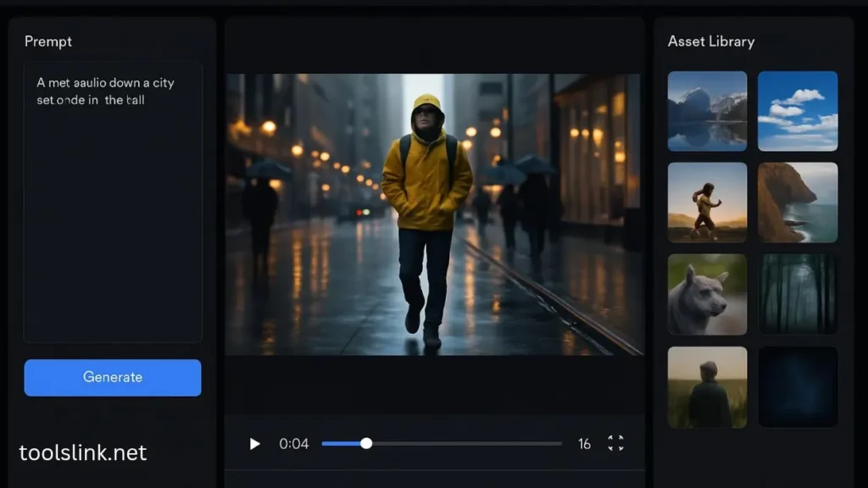Screen dimensions: 868x488
Task: Click inside the prompt text box
Action: pos(113,202)
